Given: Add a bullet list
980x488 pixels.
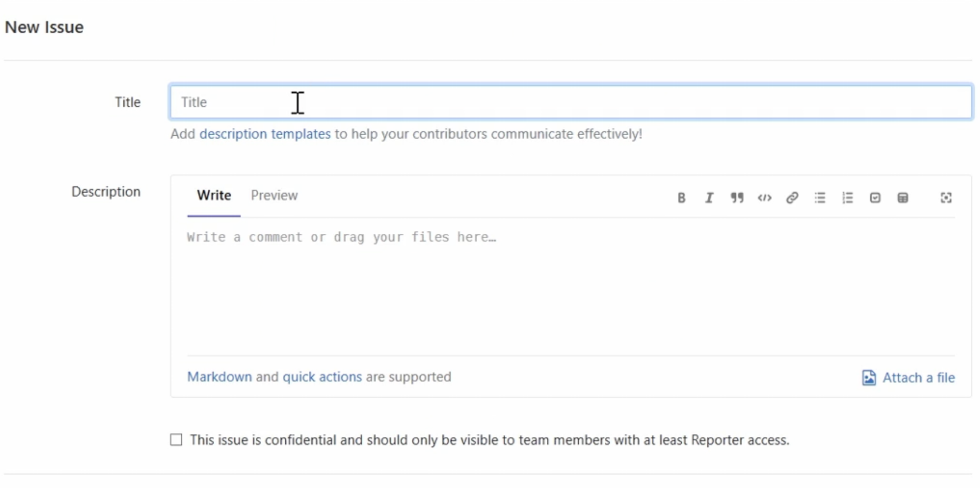Looking at the screenshot, I should 820,198.
